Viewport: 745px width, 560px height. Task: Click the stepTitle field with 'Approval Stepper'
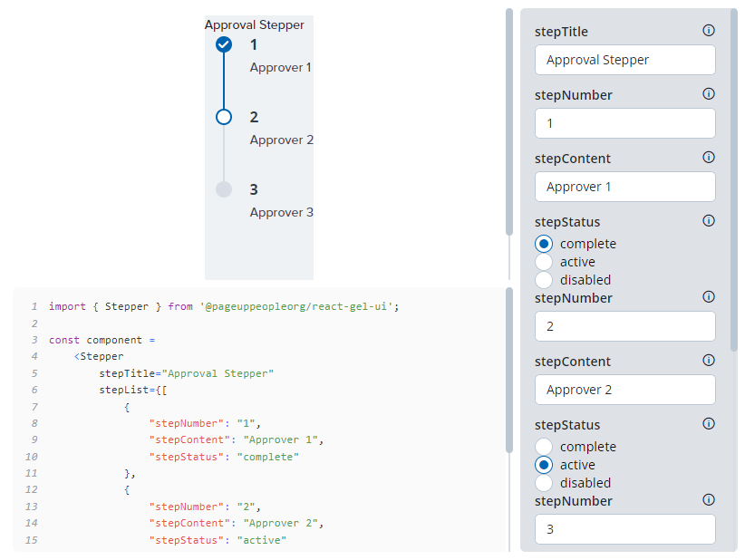(x=624, y=60)
